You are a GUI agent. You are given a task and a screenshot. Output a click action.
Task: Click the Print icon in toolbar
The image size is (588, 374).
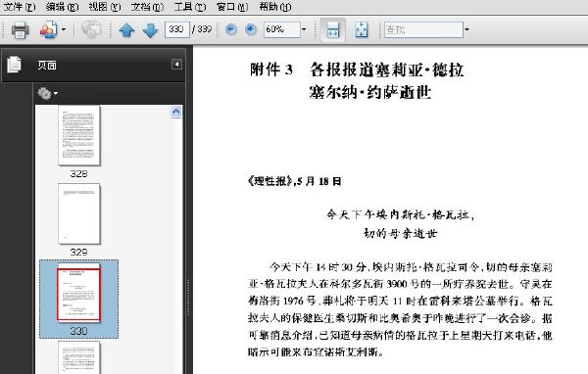(x=20, y=29)
